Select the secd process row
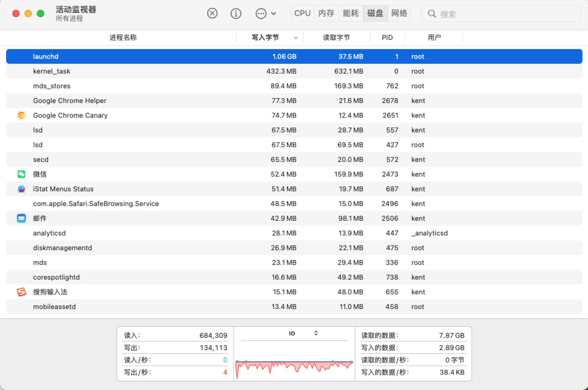 point(294,159)
